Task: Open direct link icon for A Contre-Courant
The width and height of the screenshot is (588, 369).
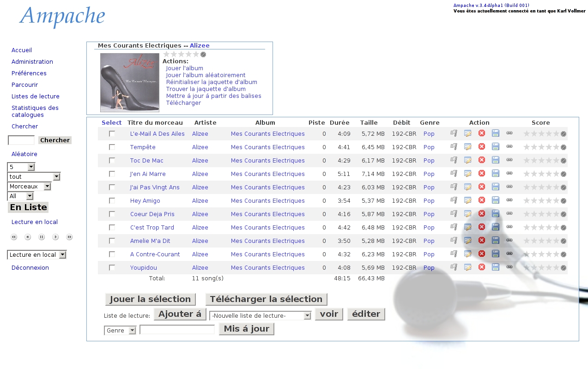Action: [509, 254]
